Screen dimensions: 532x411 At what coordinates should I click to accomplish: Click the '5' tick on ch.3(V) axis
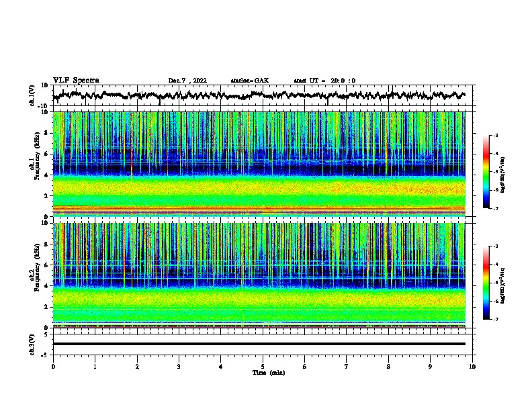click(x=47, y=334)
